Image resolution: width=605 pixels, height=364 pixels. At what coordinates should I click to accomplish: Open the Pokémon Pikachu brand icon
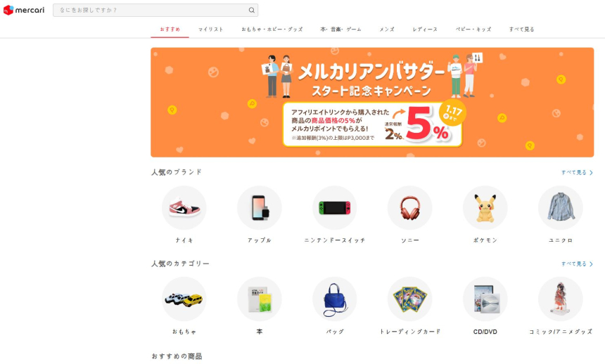(485, 208)
